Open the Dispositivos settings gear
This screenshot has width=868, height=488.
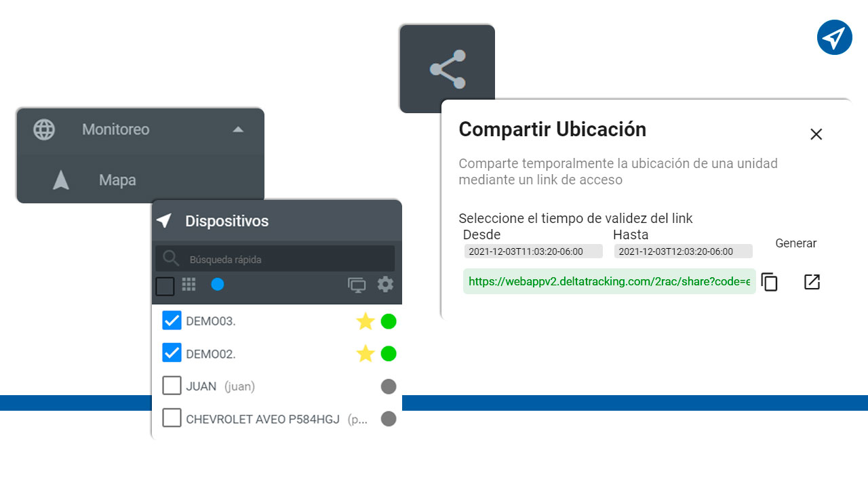coord(385,285)
